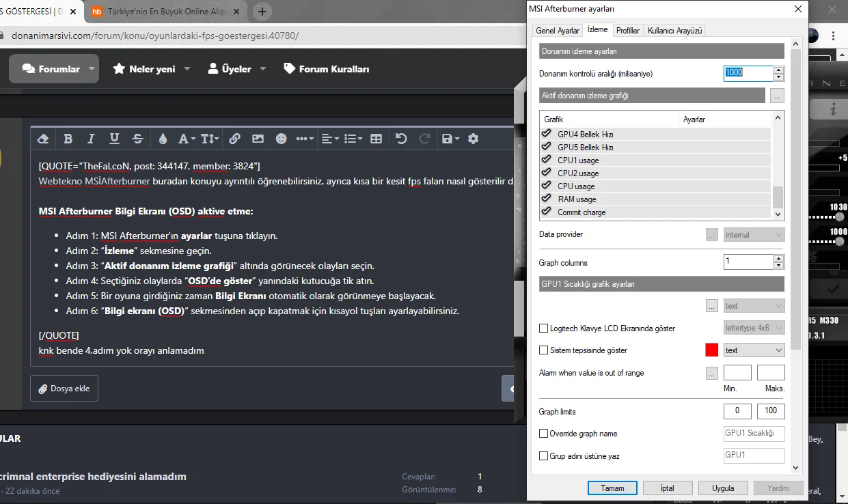Open the 'crimnal enterprise hediyesini alamadım' thread

[93, 477]
